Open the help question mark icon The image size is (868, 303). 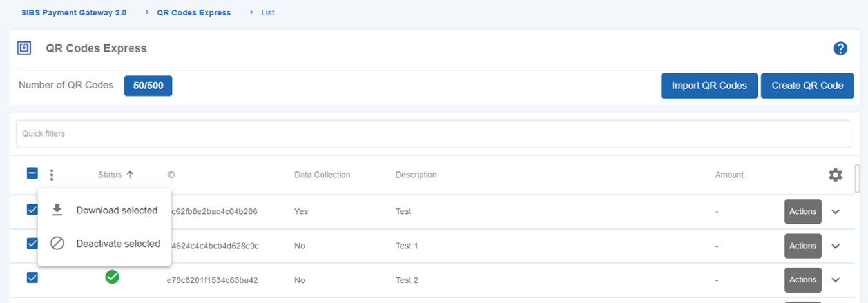tap(840, 48)
